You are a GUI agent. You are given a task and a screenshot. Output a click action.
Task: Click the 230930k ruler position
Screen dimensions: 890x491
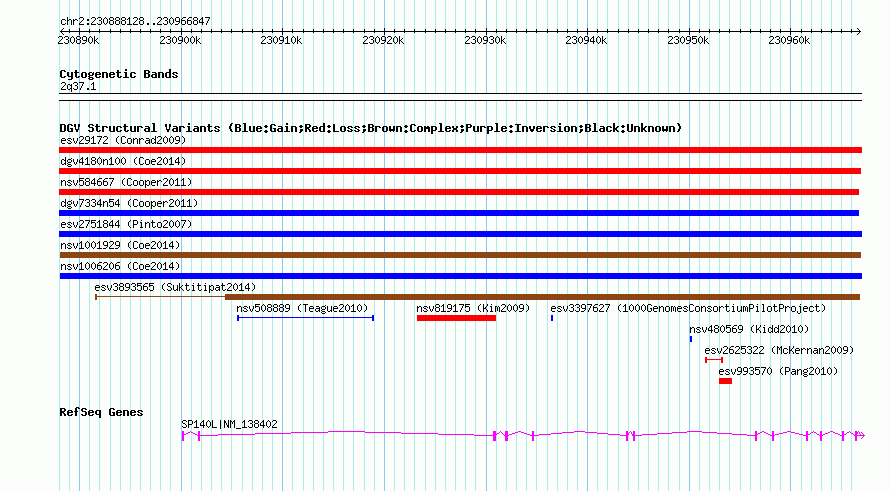pos(485,41)
